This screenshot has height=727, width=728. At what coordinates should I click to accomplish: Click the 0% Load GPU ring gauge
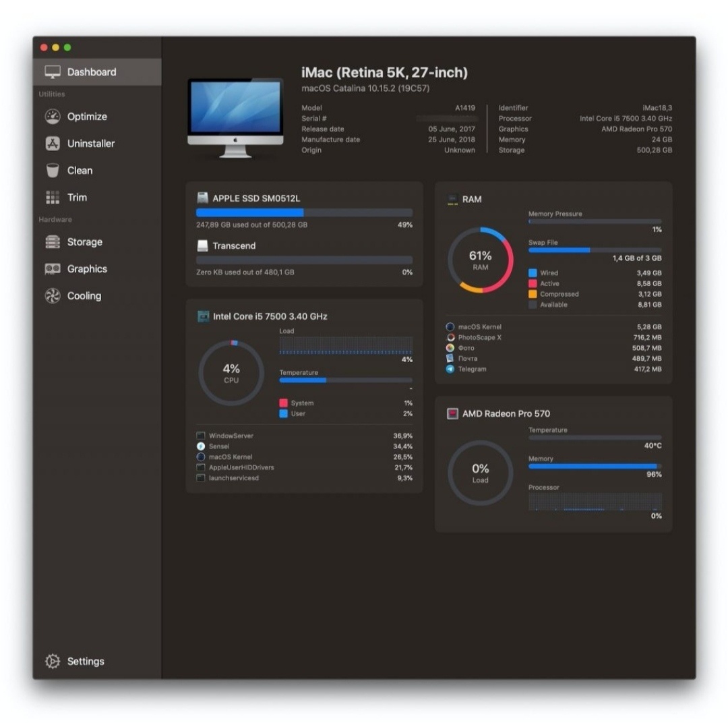coord(481,473)
